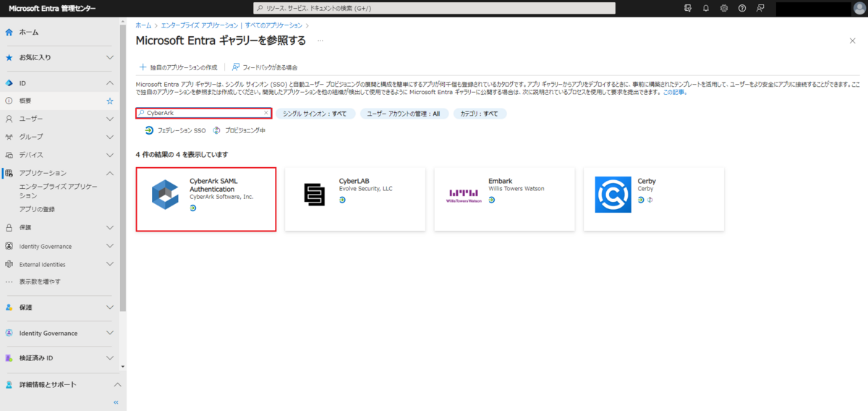Click the ホーム house icon in sidebar

(x=9, y=33)
